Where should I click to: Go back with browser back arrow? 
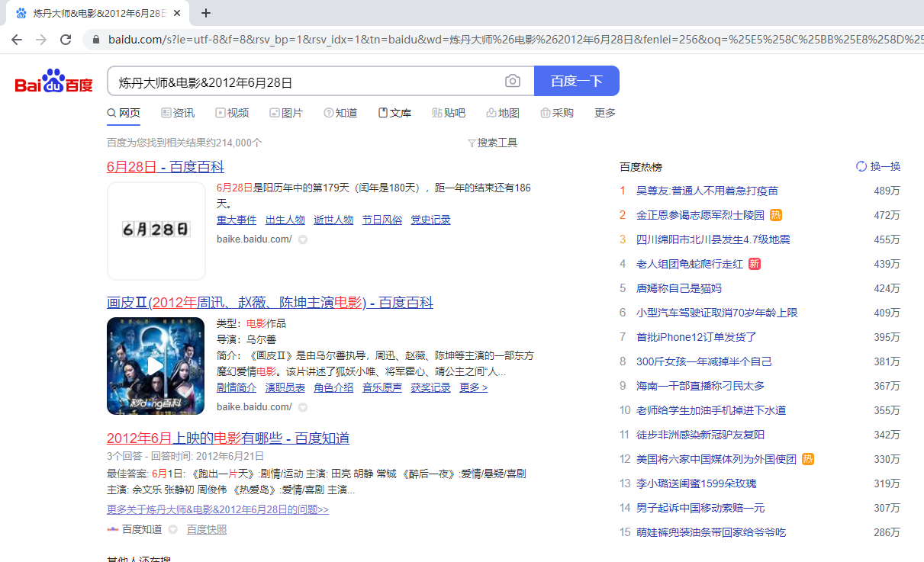pyautogui.click(x=17, y=39)
